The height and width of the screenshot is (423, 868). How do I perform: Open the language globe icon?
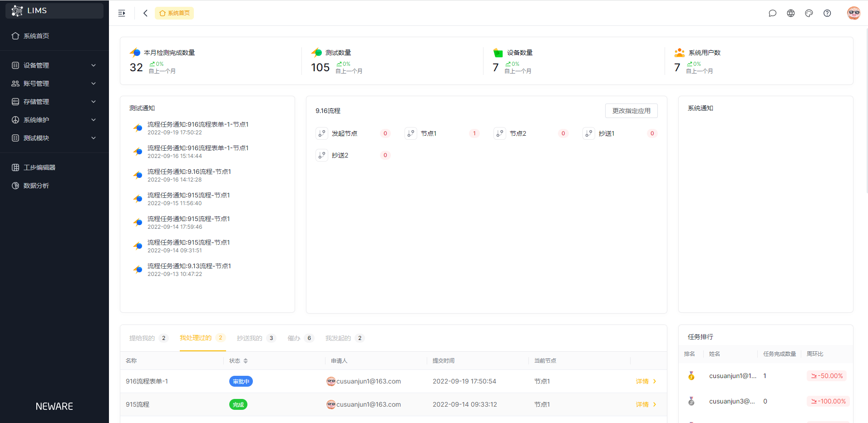[791, 13]
